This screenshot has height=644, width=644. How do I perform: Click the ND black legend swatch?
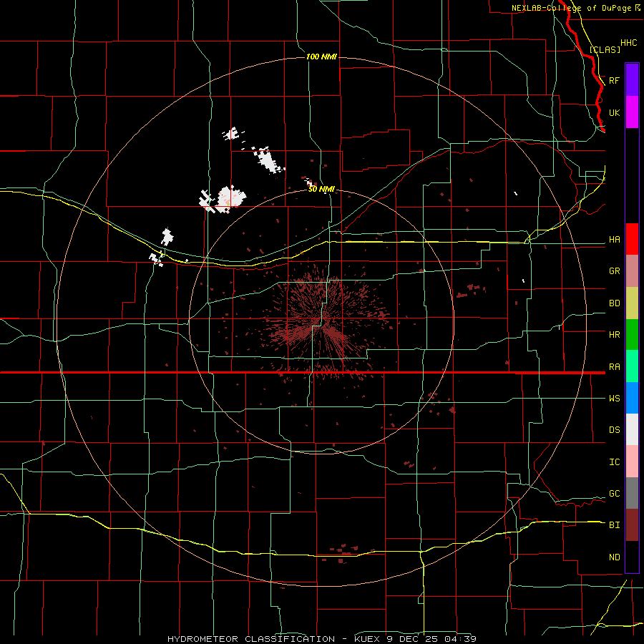(x=632, y=557)
